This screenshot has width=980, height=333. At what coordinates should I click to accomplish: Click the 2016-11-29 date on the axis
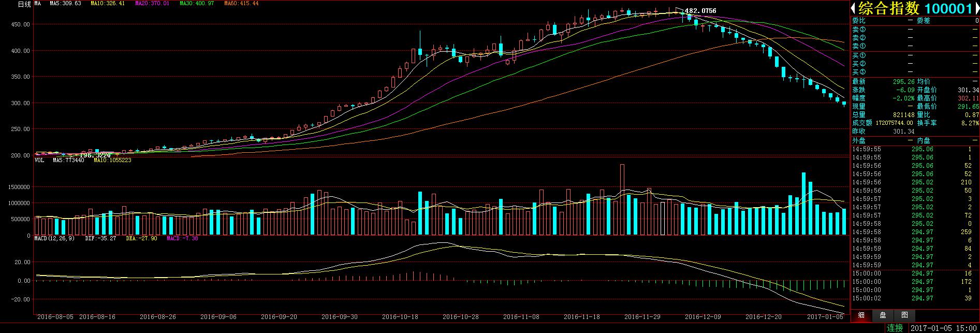pyautogui.click(x=642, y=317)
